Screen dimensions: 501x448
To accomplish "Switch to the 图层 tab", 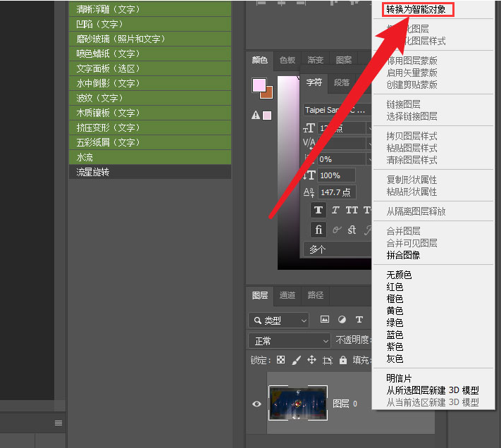I will 259,295.
